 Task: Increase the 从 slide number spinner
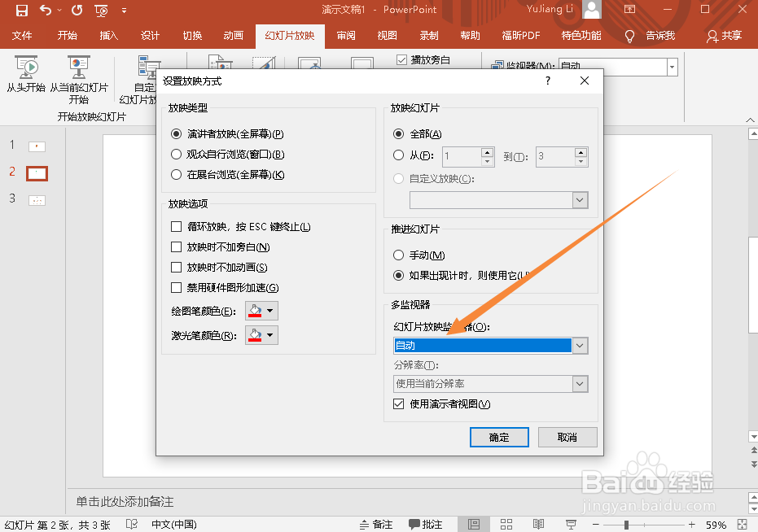[x=487, y=152]
